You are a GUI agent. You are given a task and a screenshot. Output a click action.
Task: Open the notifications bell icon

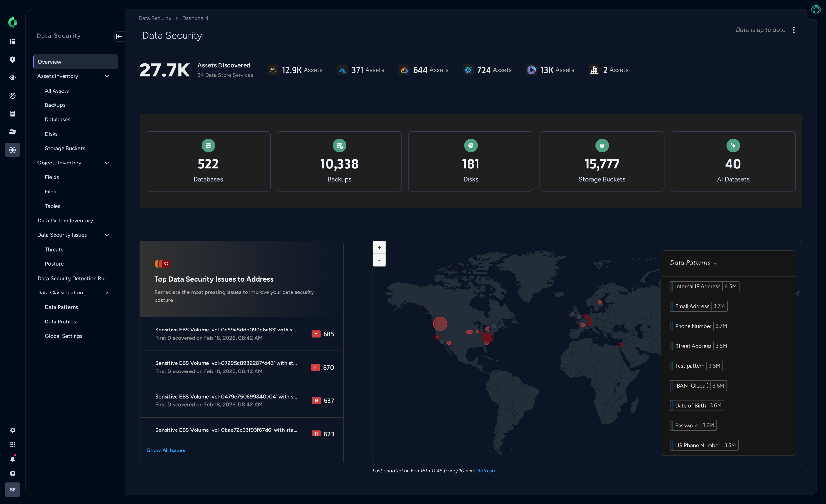click(12, 459)
